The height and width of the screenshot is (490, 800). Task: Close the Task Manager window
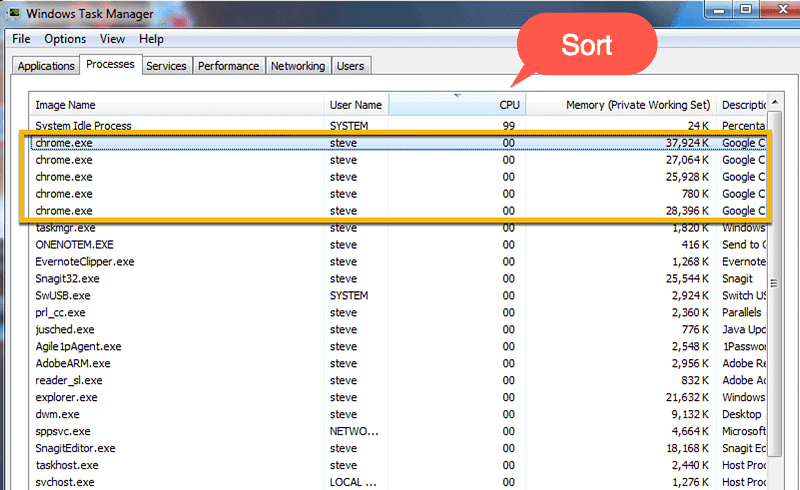782,10
